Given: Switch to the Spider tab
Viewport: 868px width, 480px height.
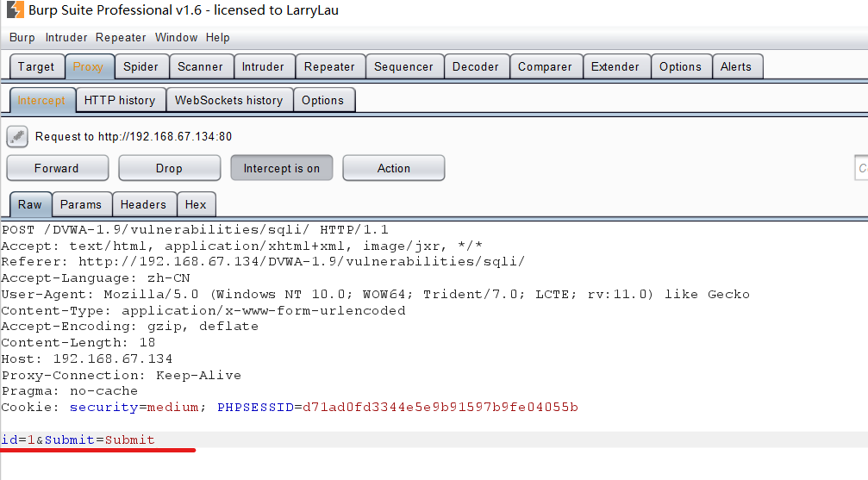Looking at the screenshot, I should [x=141, y=66].
